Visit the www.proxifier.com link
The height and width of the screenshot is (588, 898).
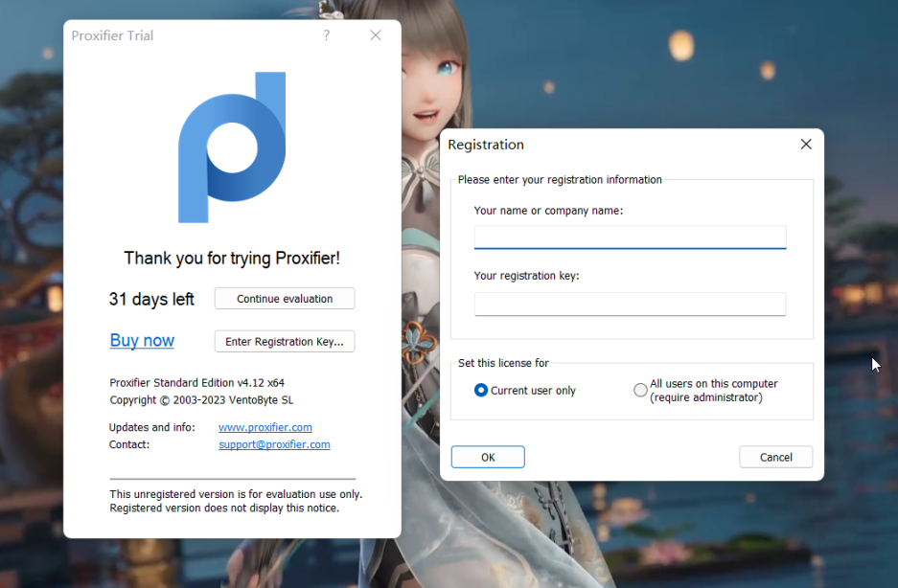[265, 427]
